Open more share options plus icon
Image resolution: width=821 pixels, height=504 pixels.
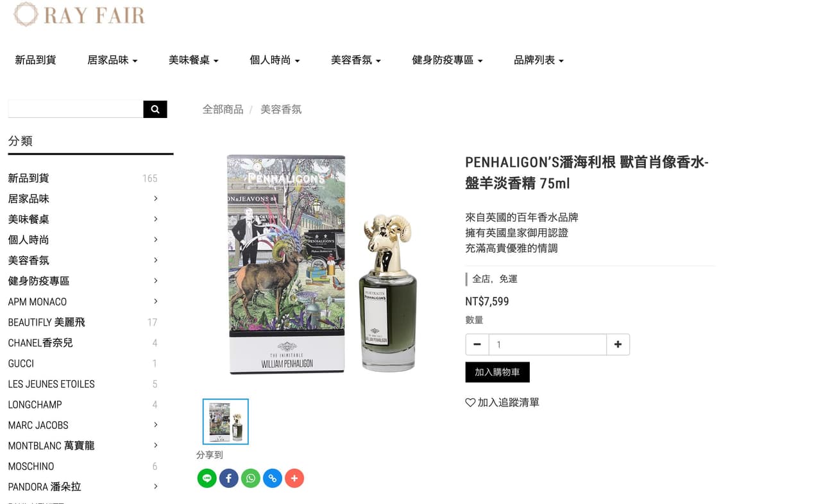pos(294,478)
